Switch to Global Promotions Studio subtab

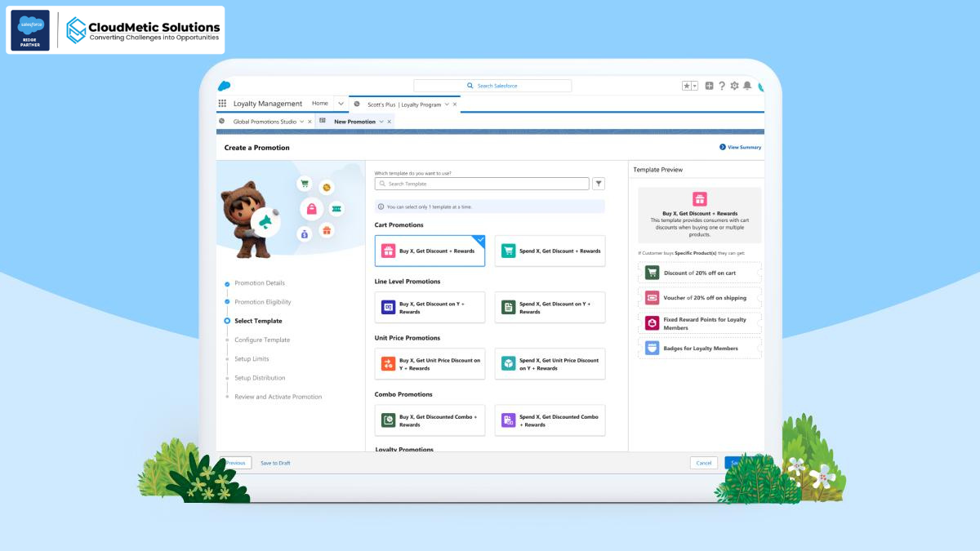point(265,122)
